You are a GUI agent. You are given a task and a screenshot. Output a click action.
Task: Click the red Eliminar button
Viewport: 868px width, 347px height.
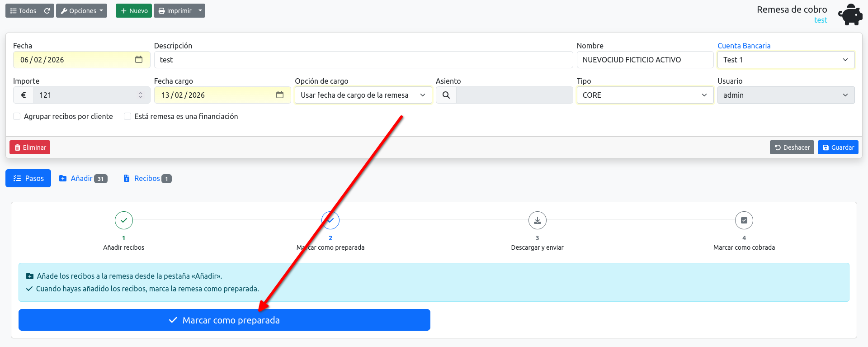point(30,147)
